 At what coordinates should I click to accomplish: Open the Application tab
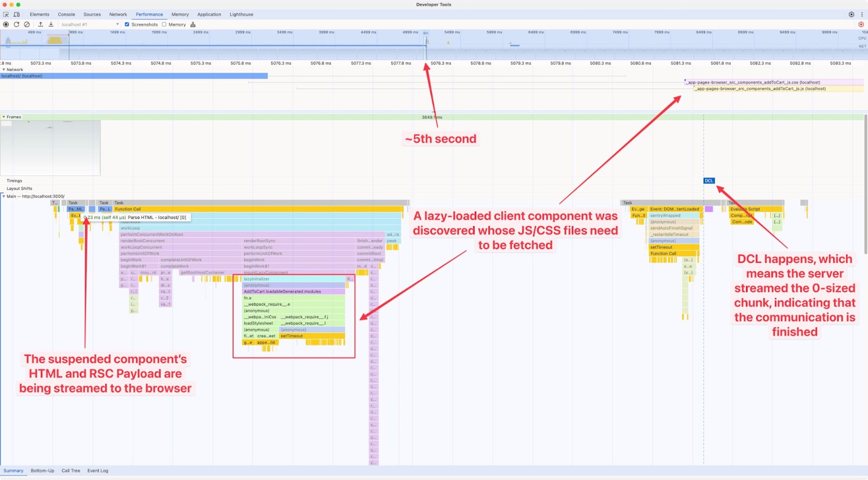[209, 15]
